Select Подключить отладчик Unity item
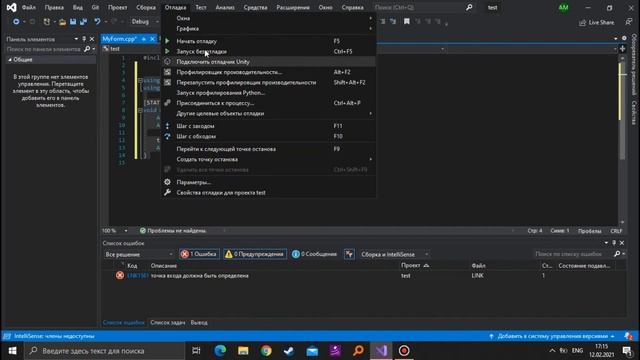This screenshot has height=360, width=640. [x=269, y=62]
